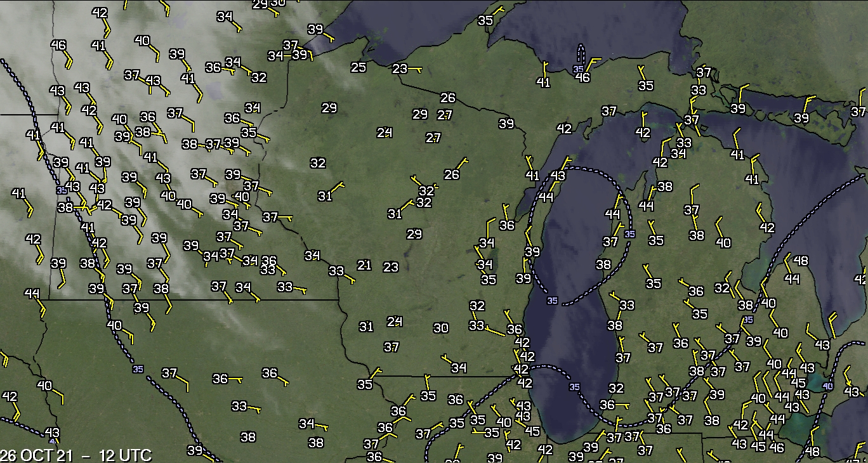Select the 39 reading on the Wisconsin-Michigan border
Image resolution: width=868 pixels, height=463 pixels.
click(x=506, y=124)
